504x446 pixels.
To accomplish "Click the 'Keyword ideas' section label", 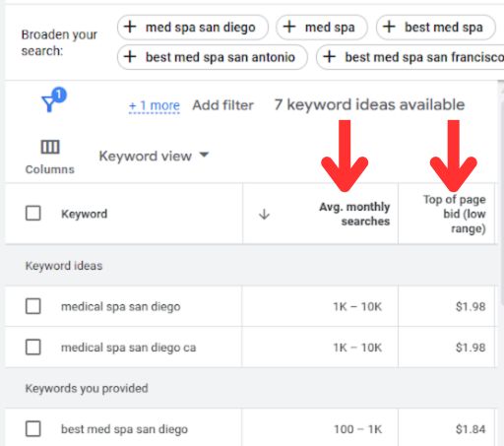I will tap(64, 266).
